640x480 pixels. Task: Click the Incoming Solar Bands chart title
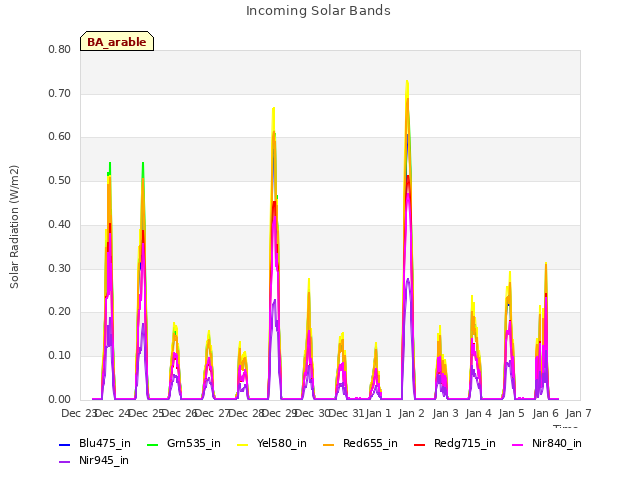click(318, 11)
